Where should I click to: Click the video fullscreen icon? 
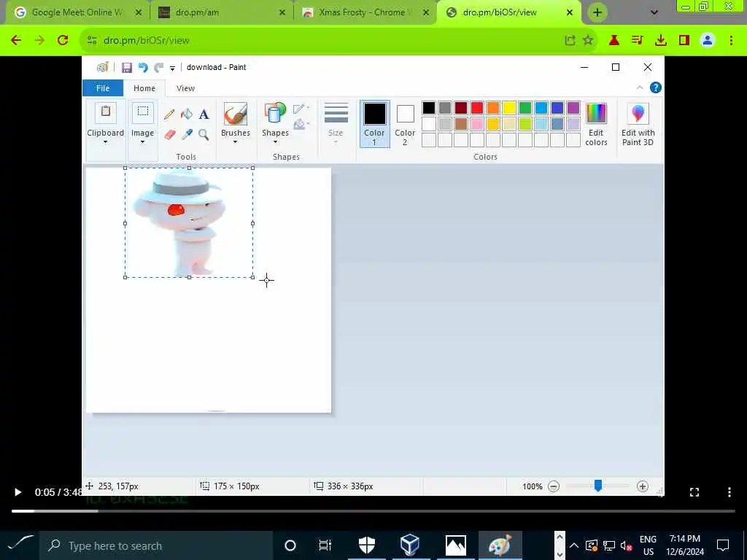tap(694, 492)
